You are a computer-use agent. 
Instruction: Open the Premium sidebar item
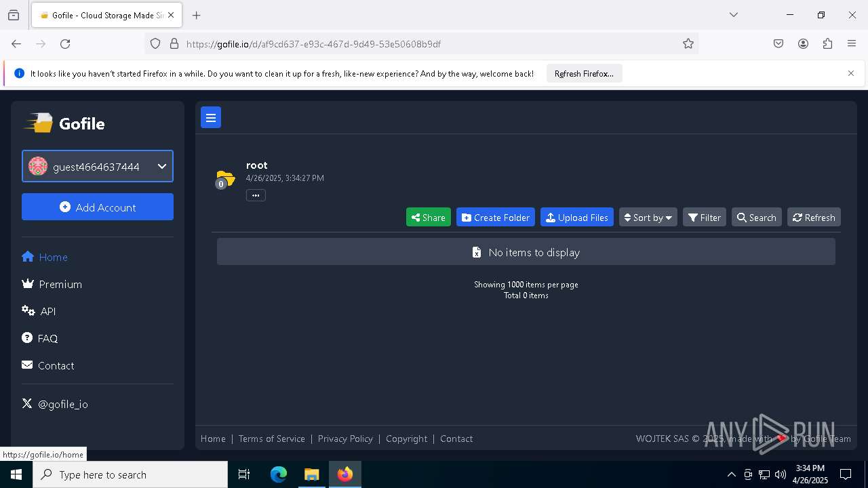[x=52, y=284]
